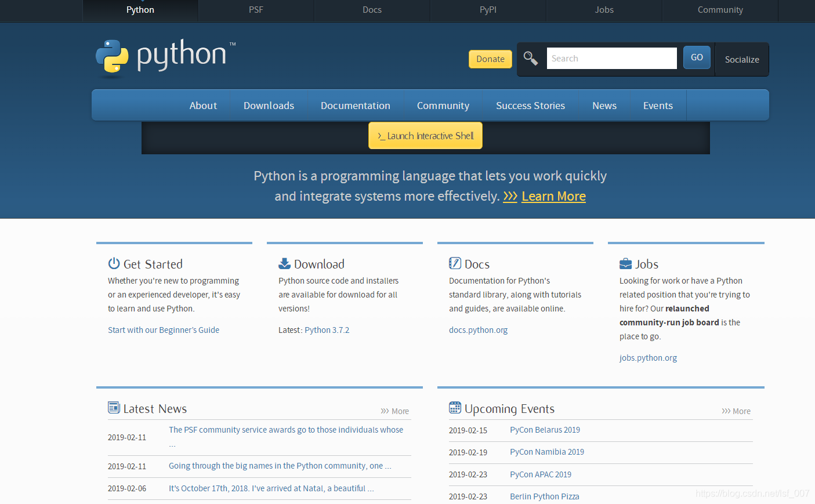Click the Get Started heading
The width and height of the screenshot is (815, 504).
(153, 264)
